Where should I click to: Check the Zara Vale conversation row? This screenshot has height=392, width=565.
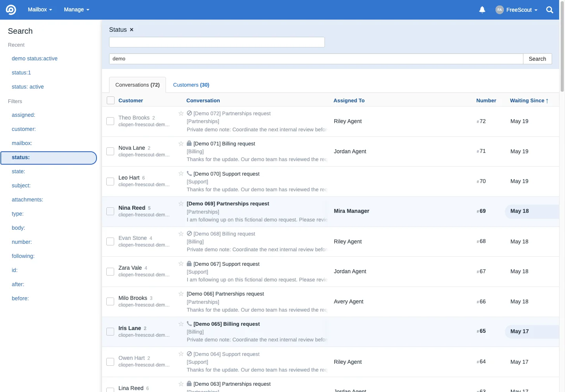point(110,272)
